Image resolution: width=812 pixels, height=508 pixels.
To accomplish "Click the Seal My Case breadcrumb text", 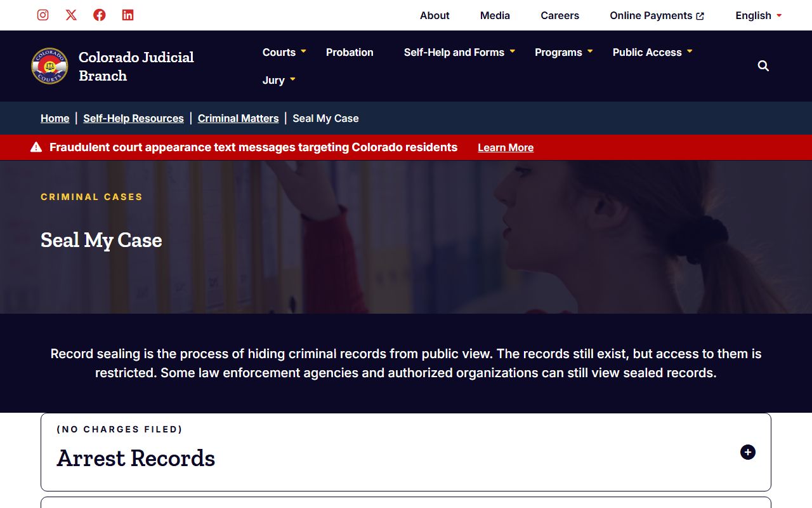I will [325, 118].
